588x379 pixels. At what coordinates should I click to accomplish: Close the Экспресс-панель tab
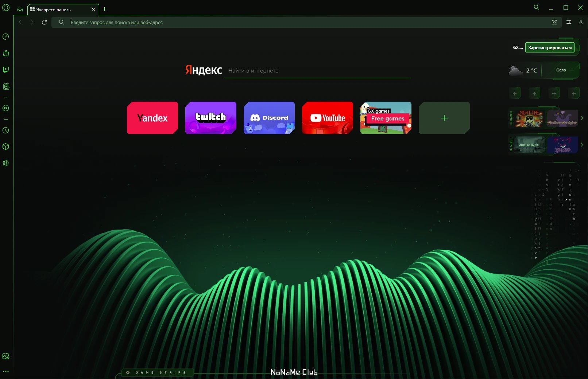click(x=93, y=10)
